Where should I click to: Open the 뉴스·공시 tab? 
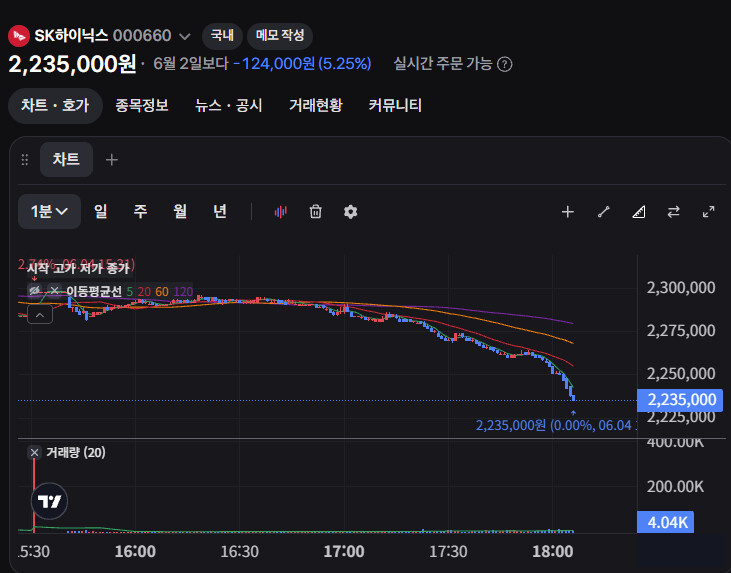228,105
